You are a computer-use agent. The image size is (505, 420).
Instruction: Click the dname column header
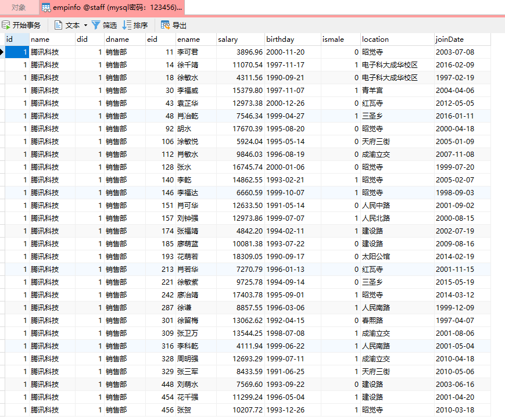click(x=125, y=40)
